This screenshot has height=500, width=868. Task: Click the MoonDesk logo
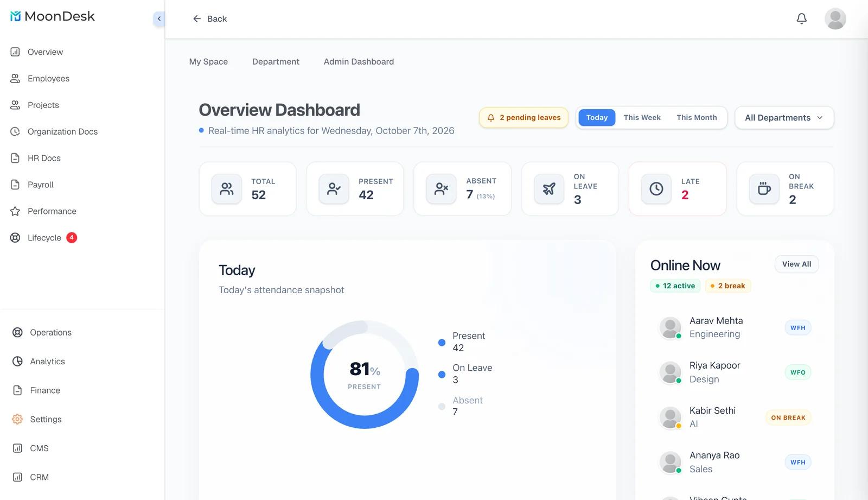click(53, 16)
